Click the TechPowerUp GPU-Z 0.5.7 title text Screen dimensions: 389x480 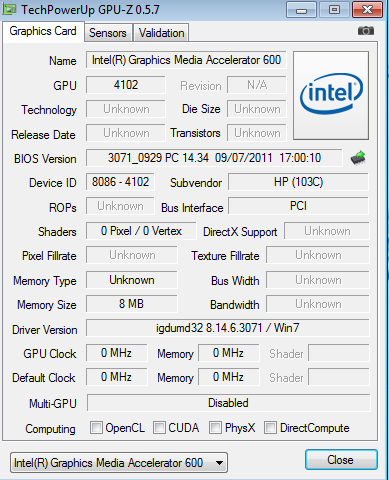pyautogui.click(x=90, y=10)
